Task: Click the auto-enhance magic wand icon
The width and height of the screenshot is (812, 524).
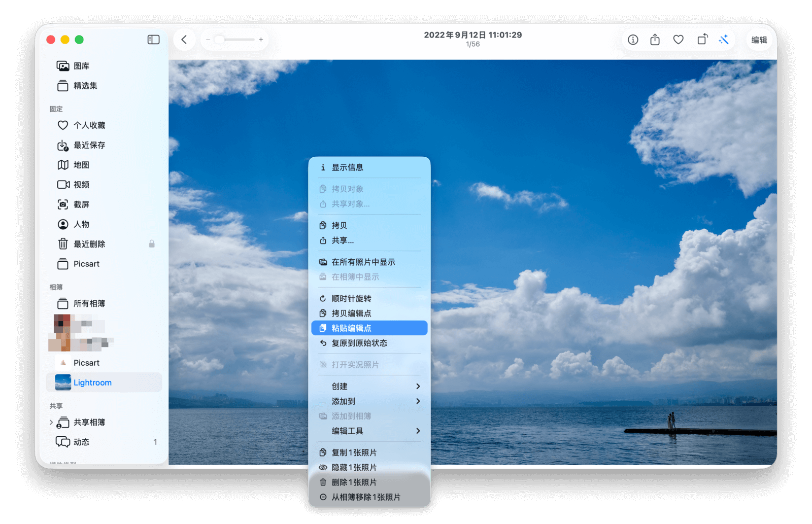Action: coord(724,40)
